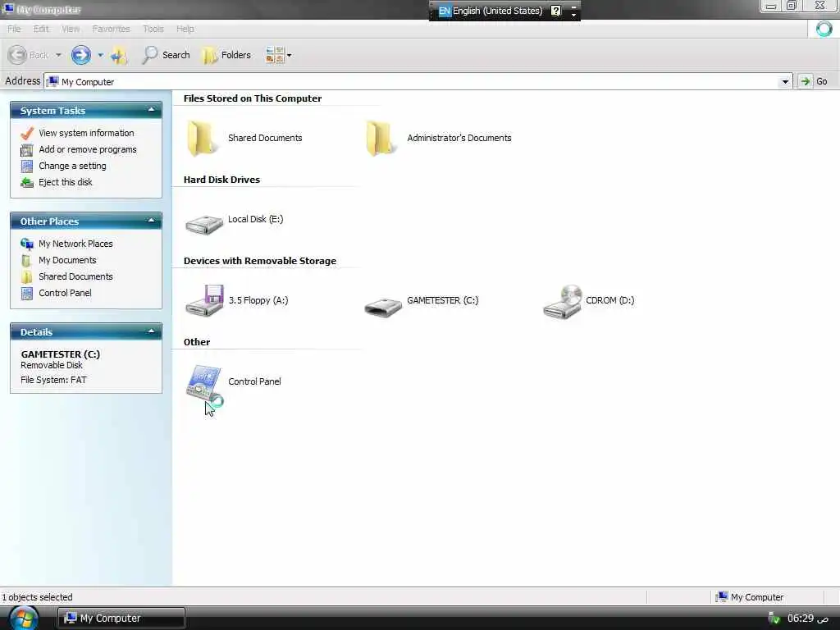This screenshot has width=840, height=630.
Task: Click the Change a setting icon
Action: pos(27,166)
